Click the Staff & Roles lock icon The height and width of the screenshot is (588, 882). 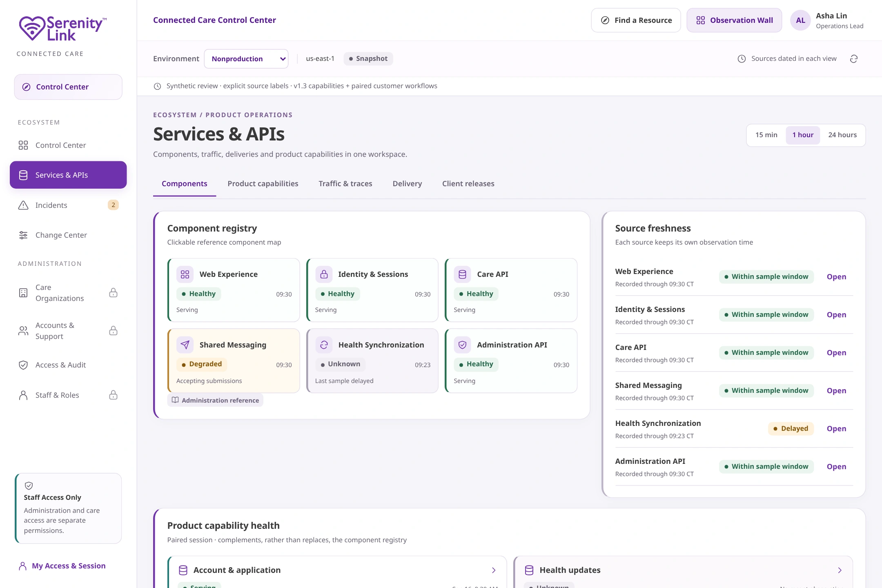click(114, 395)
